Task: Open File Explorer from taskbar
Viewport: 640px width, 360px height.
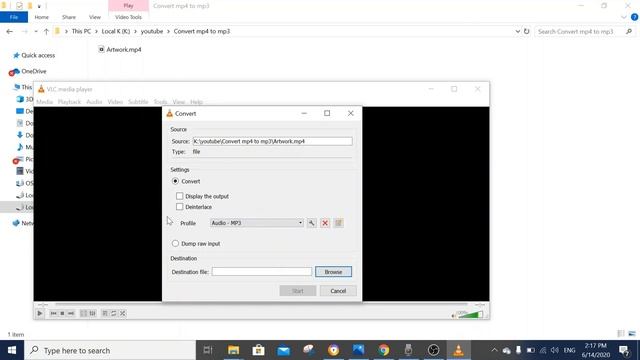Action: pyautogui.click(x=233, y=350)
